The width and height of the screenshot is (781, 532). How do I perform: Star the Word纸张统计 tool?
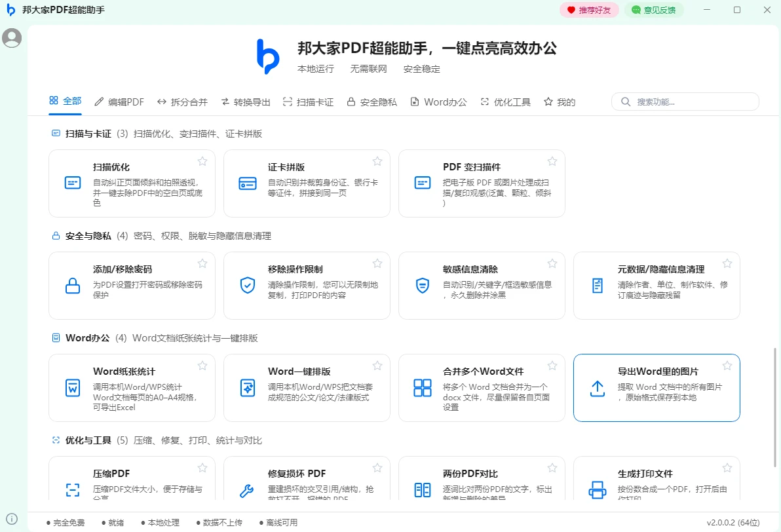(x=202, y=366)
